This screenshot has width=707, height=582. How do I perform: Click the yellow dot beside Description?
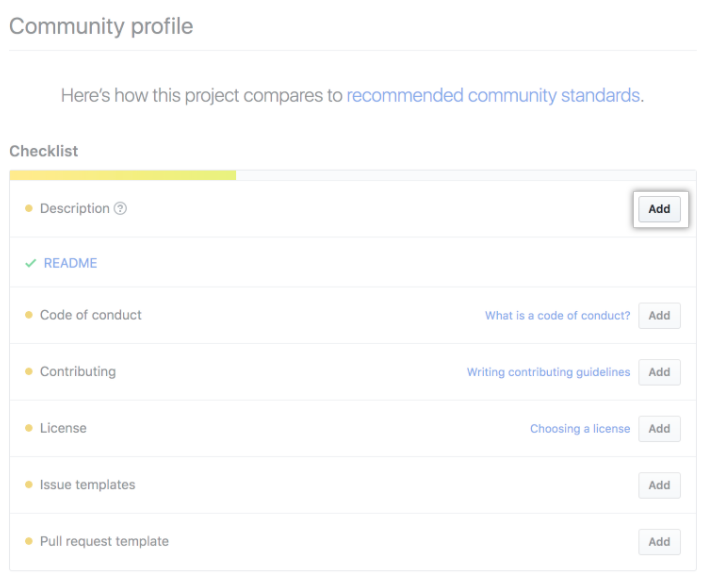click(x=29, y=209)
